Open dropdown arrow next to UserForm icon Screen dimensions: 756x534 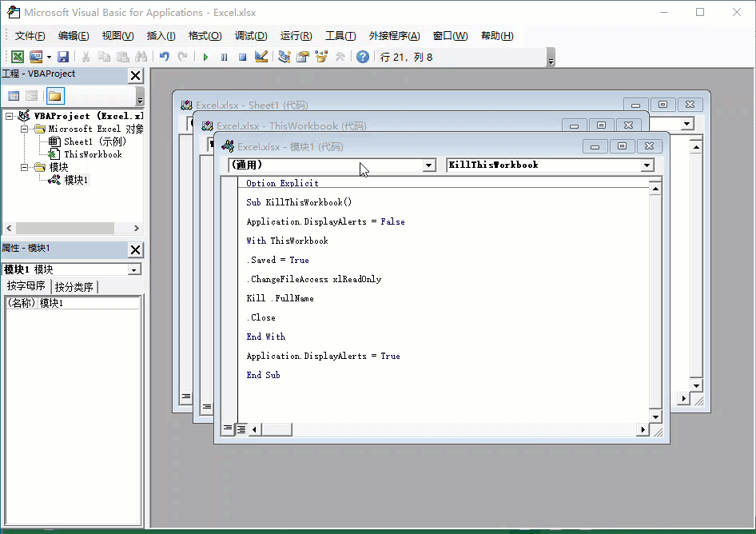point(50,57)
